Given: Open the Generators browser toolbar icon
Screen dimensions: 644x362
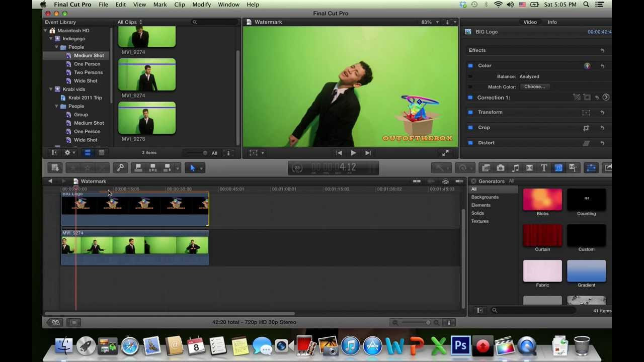Looking at the screenshot, I should click(558, 168).
